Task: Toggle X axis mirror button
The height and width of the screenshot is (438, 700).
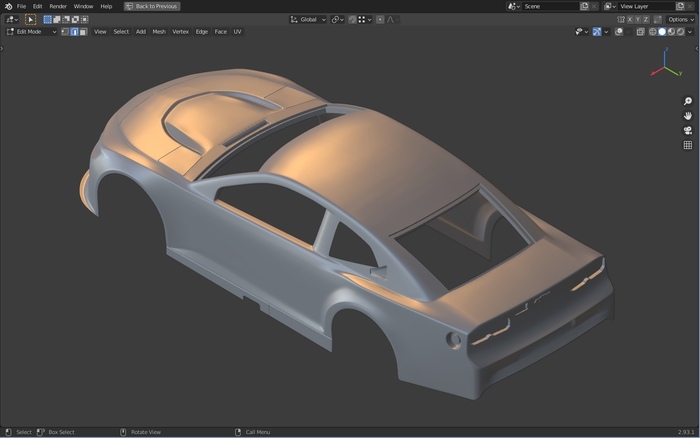Action: pyautogui.click(x=632, y=19)
